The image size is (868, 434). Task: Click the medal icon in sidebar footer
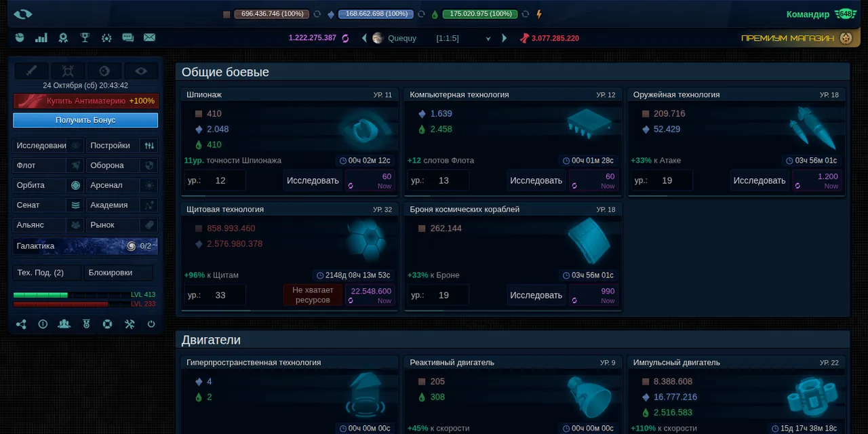click(x=86, y=324)
